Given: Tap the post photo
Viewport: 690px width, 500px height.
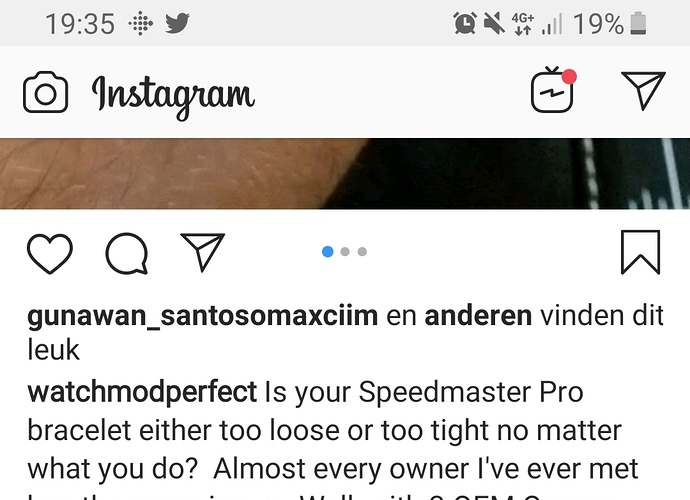Looking at the screenshot, I should click(345, 174).
